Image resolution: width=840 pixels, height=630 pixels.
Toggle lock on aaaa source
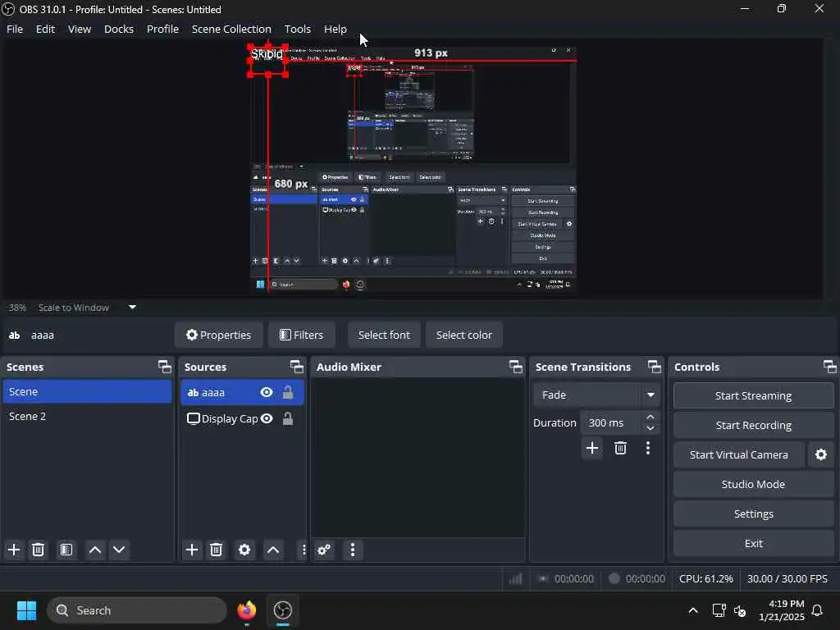pyautogui.click(x=288, y=392)
